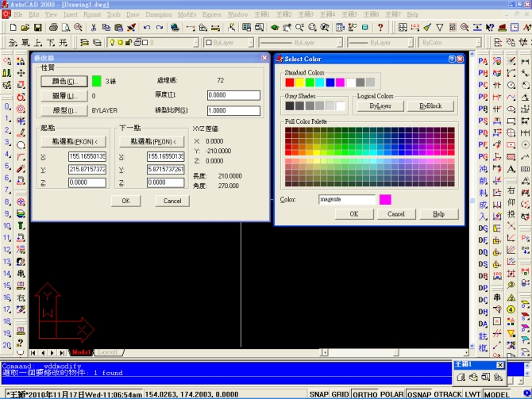Open the lineweight ByLayer dropdown
This screenshot has height=399, width=532.
[x=411, y=42]
